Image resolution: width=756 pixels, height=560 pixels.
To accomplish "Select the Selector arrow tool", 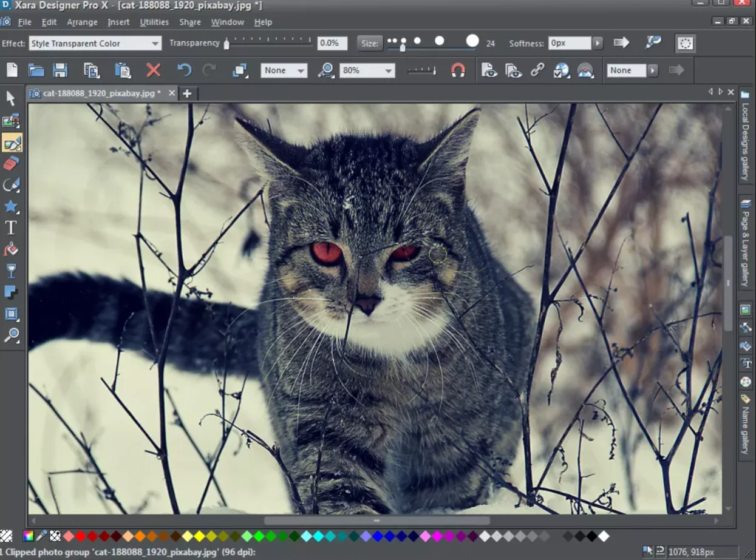I will click(11, 98).
